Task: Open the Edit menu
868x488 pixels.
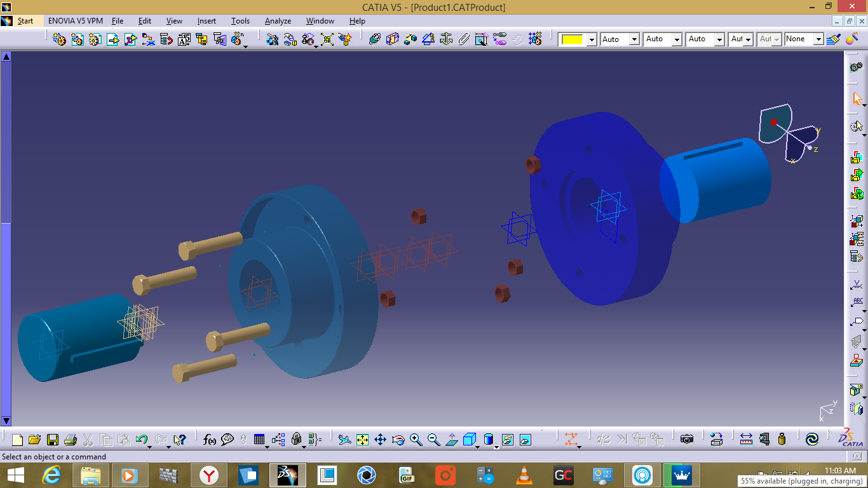Action: click(145, 21)
